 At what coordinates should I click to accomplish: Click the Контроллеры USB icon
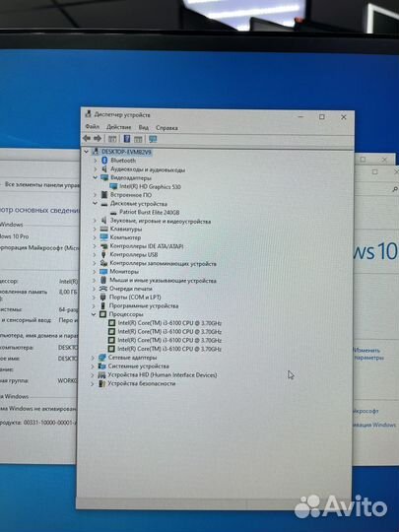(x=103, y=254)
